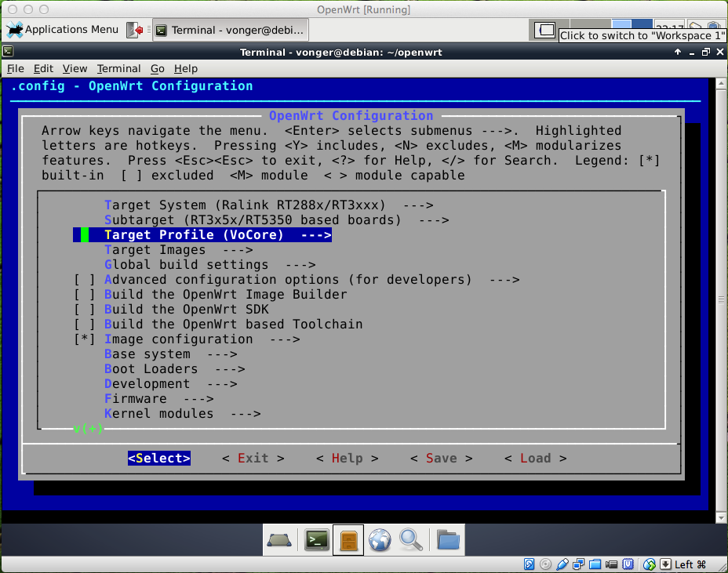Click the Exit button
This screenshot has width=728, height=573.
coord(253,459)
